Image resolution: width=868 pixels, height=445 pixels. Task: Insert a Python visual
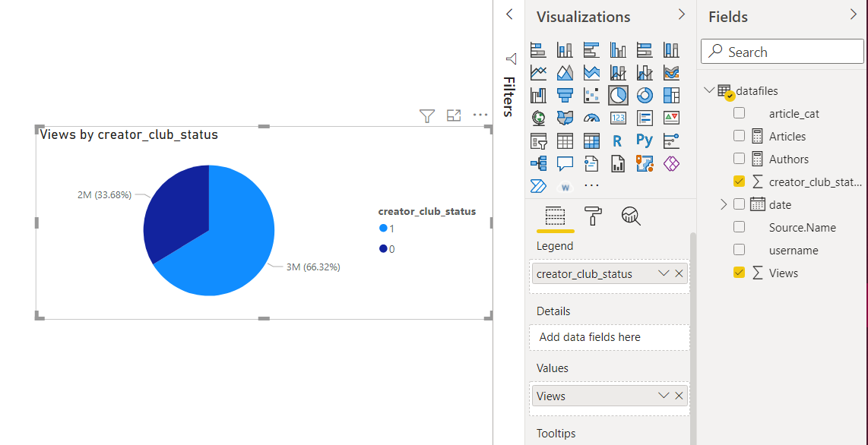coord(645,140)
